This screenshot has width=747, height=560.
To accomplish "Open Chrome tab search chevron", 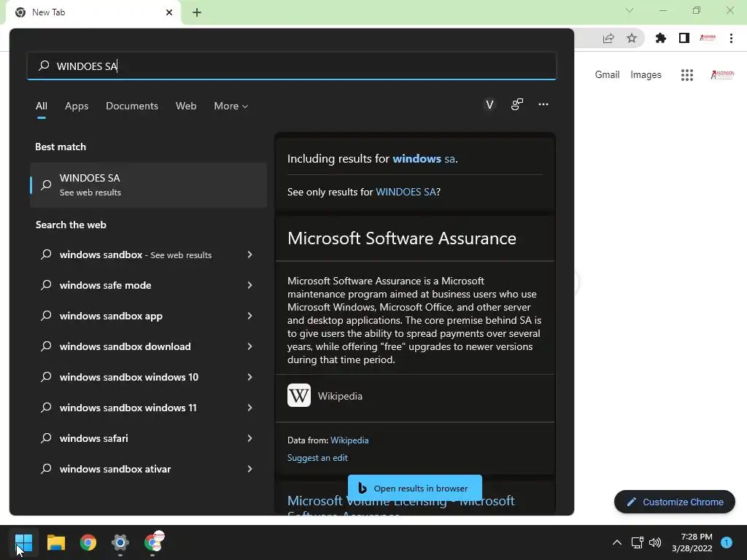I will point(630,10).
